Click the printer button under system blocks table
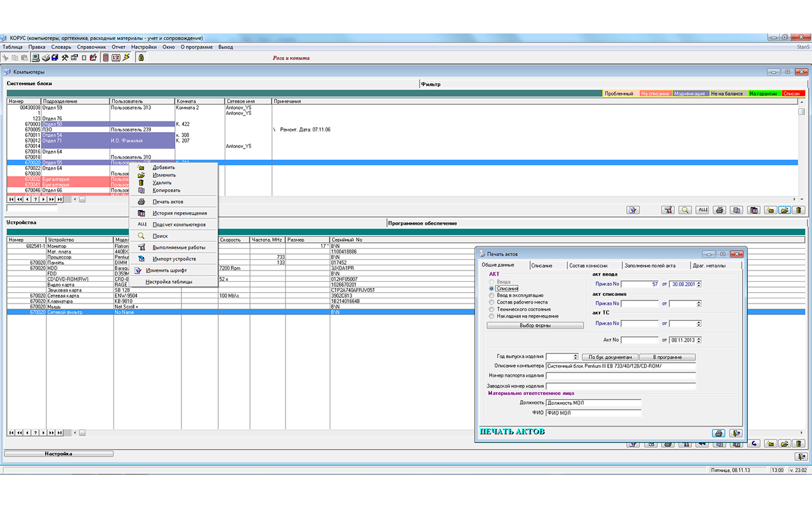Viewport: 812px width, 508px height. point(719,210)
